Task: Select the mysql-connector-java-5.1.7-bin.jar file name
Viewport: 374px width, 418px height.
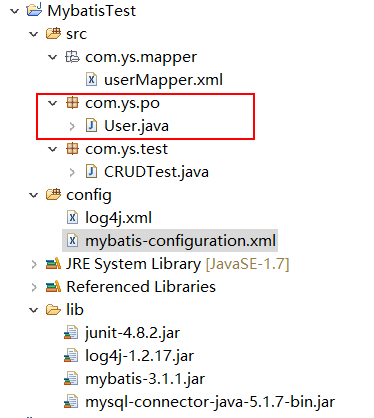Action: 210,402
